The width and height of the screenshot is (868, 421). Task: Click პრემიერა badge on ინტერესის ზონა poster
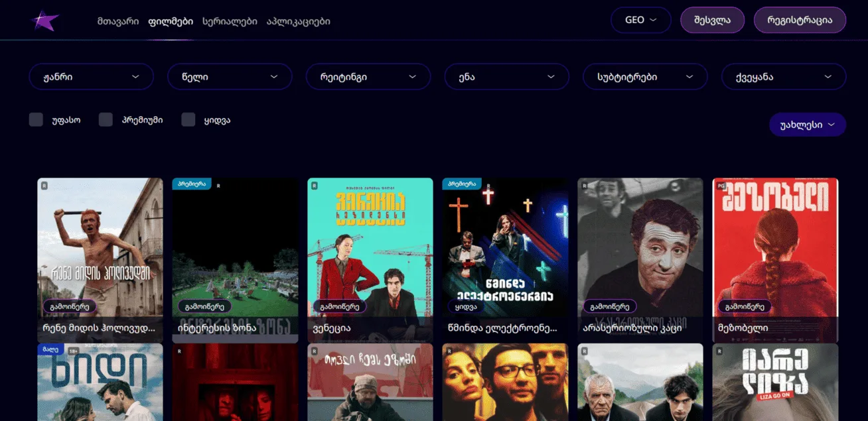click(192, 184)
